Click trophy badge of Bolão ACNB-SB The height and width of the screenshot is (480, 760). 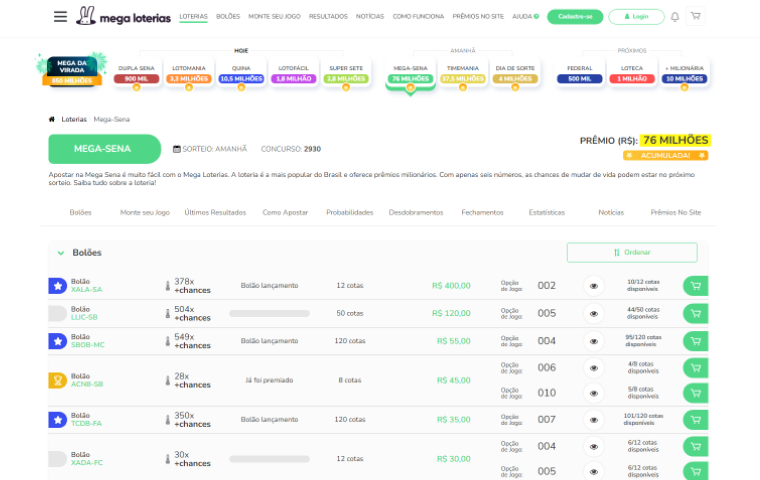(x=57, y=380)
